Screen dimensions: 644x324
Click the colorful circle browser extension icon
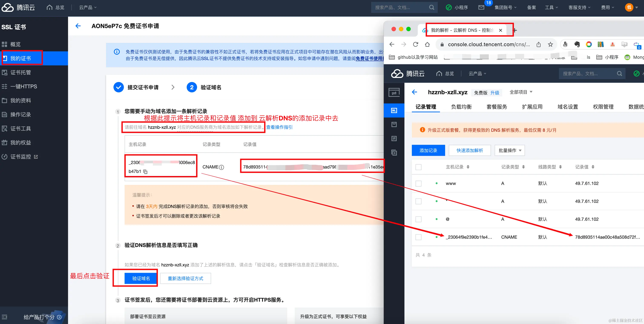589,44
